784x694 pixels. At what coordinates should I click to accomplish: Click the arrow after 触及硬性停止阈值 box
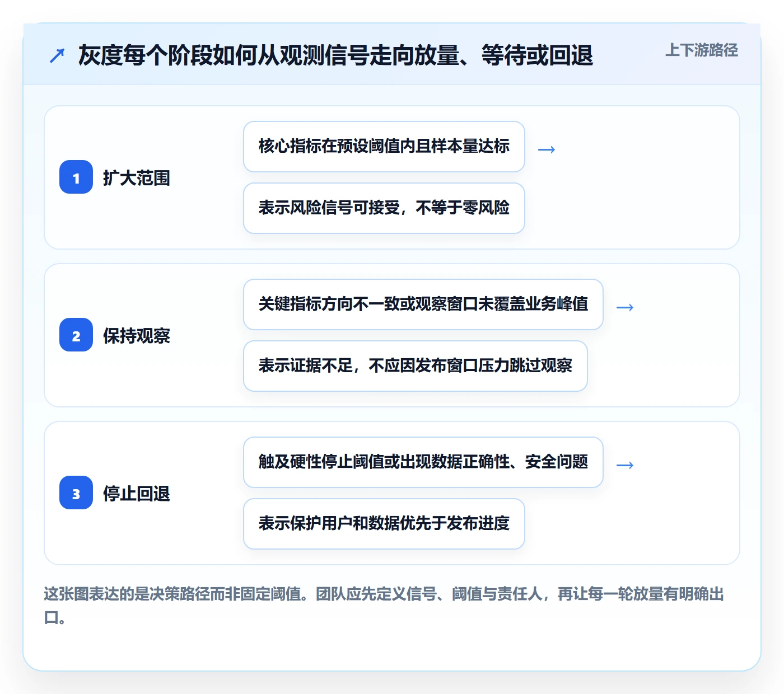tap(625, 465)
